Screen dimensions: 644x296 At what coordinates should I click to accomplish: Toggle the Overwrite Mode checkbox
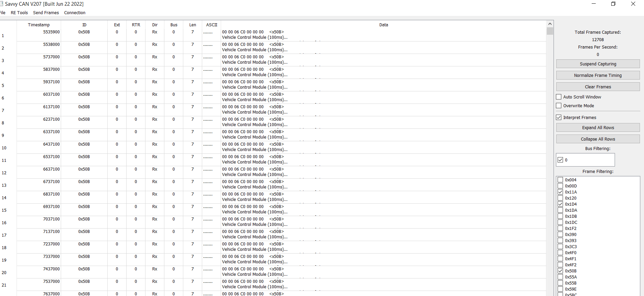(559, 106)
